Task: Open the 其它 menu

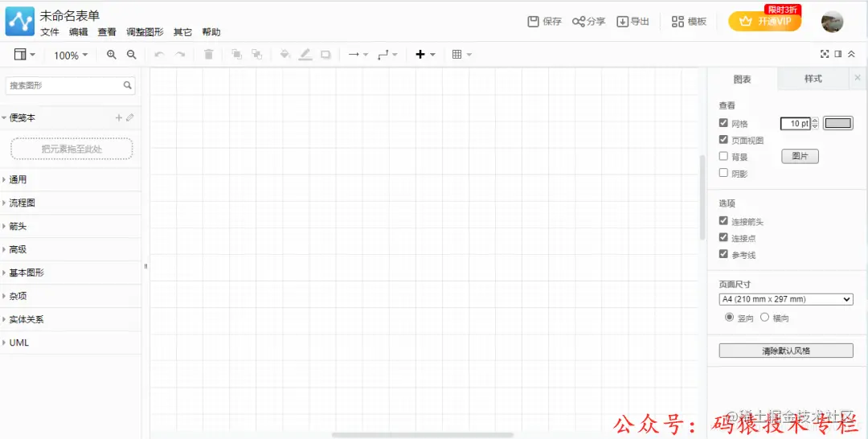Action: (182, 32)
